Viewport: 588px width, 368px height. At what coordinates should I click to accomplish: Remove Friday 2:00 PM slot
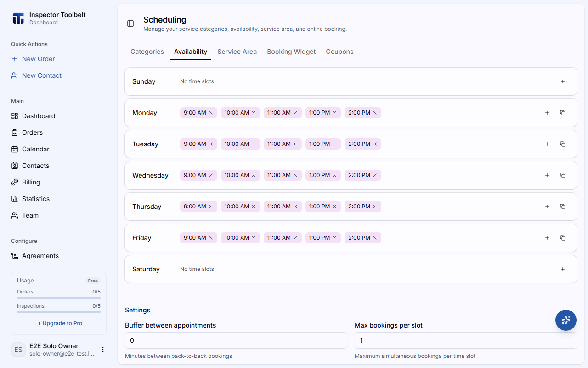375,238
